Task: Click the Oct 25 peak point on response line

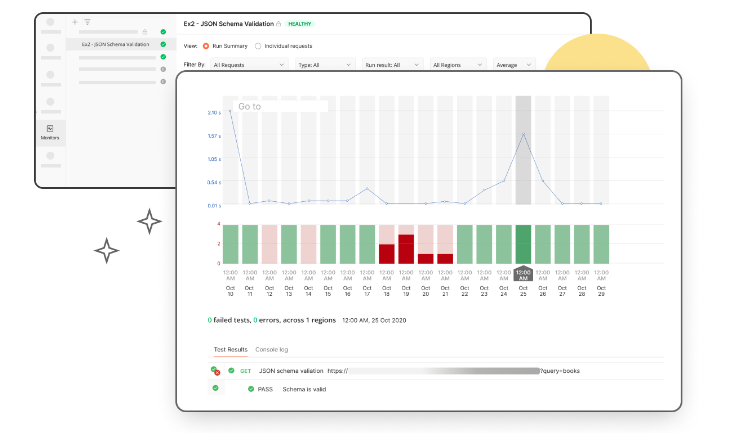Action: coord(523,134)
